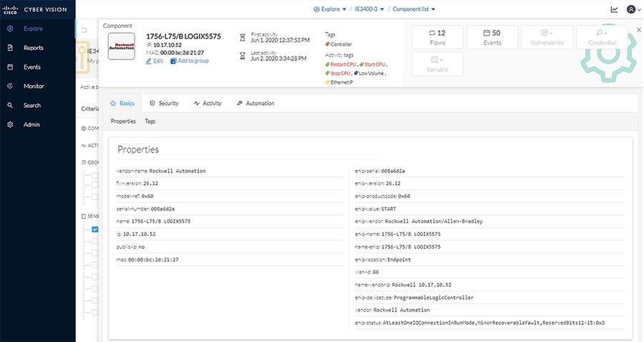Screen dimensions: 644x342
Task: Select the Tags sub-tab
Action: coord(150,122)
